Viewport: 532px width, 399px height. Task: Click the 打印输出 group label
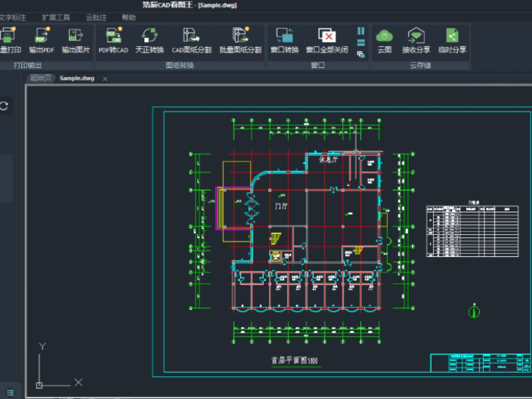[28, 65]
